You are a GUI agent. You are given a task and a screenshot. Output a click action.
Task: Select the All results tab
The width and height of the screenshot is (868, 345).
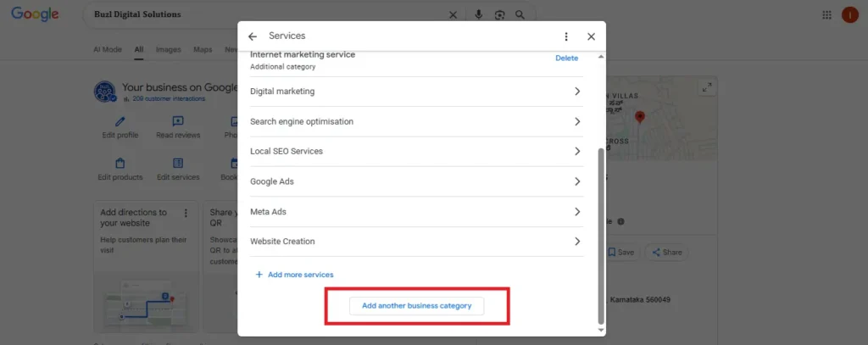(139, 49)
